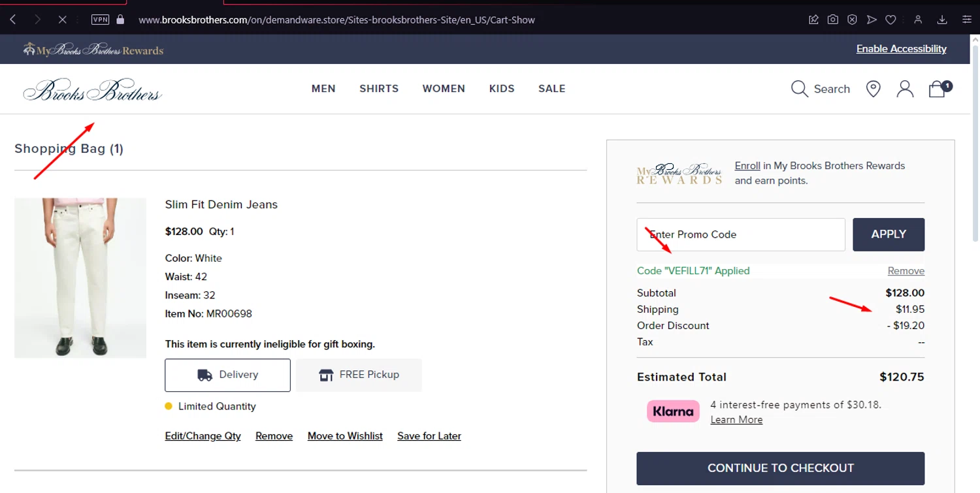The image size is (980, 493).
Task: Click the Shipping $11.95 value
Action: [x=910, y=310]
